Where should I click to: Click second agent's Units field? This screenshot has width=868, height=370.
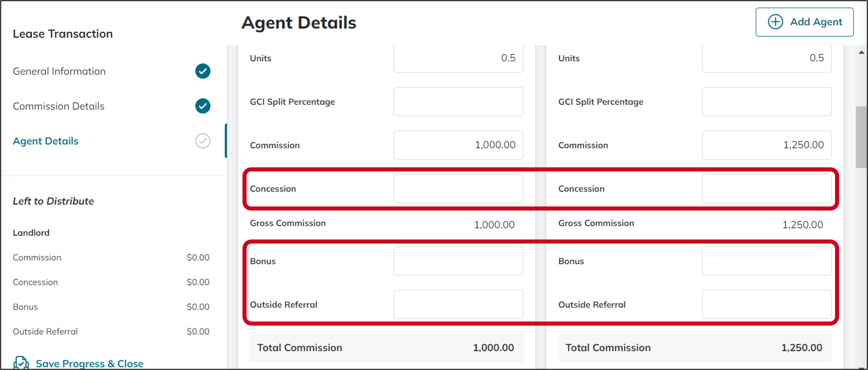pos(766,59)
